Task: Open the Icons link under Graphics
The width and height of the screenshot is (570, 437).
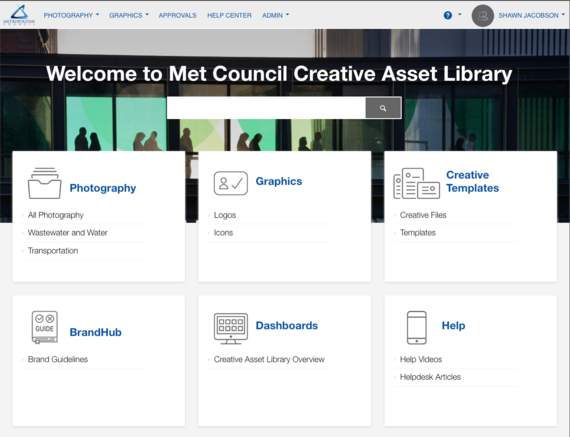Action: click(x=223, y=233)
